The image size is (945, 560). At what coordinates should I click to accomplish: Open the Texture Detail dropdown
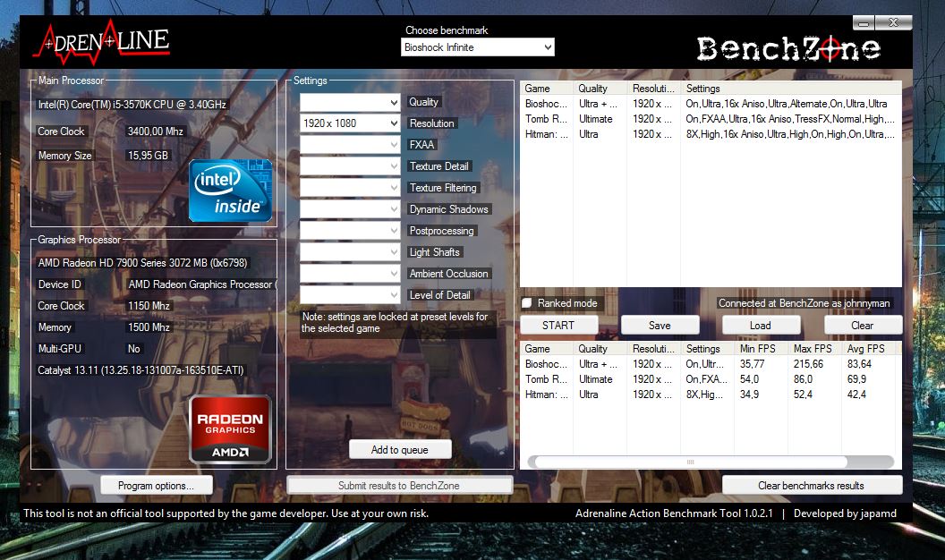coord(350,166)
